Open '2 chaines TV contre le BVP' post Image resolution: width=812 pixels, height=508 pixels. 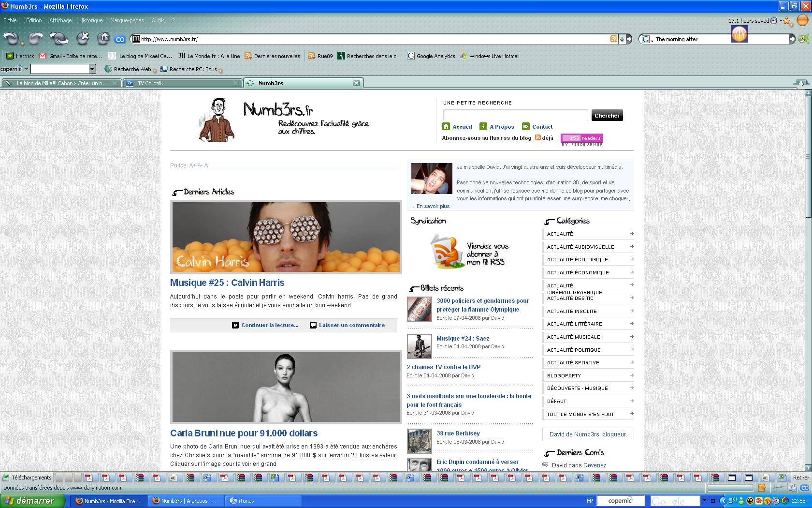pos(443,367)
